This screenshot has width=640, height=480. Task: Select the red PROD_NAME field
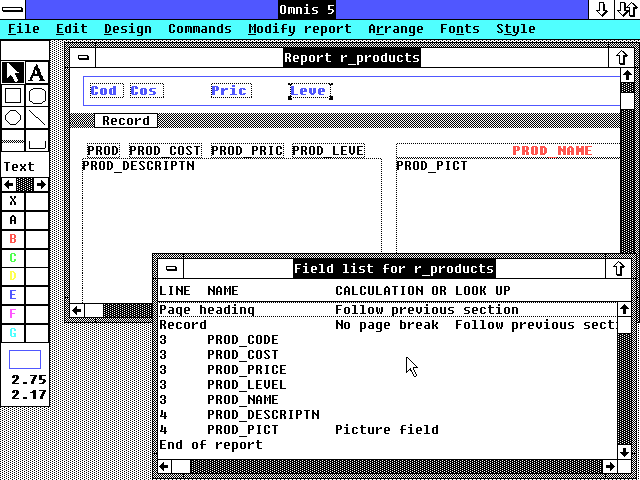tap(508, 151)
